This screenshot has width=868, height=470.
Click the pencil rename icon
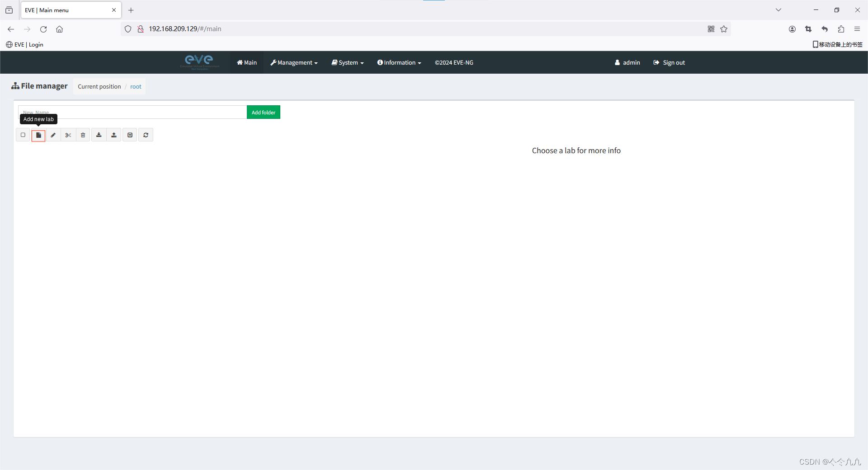53,135
